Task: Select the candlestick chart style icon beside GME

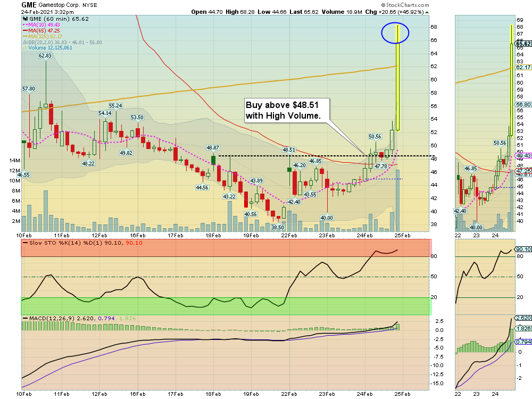Action: tap(25, 18)
